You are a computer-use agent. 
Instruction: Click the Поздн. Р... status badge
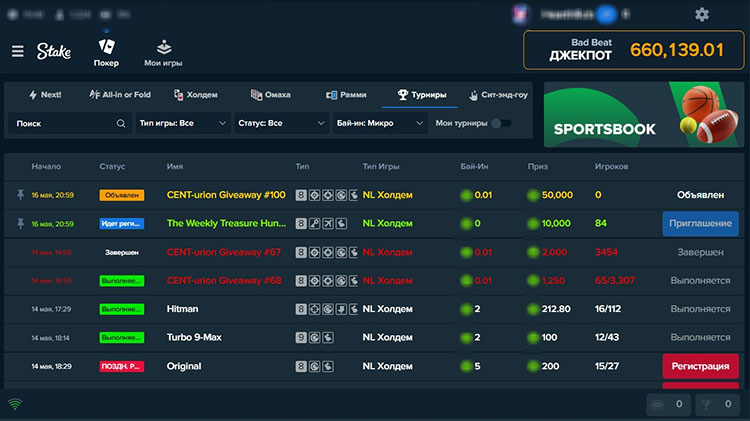[x=121, y=366]
